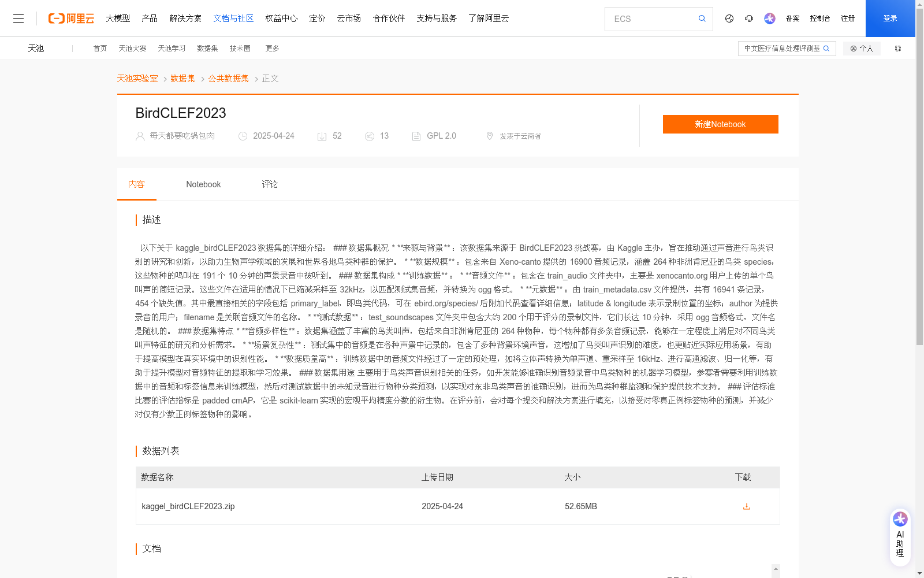Open the 文档与社区 menu

coord(233,18)
